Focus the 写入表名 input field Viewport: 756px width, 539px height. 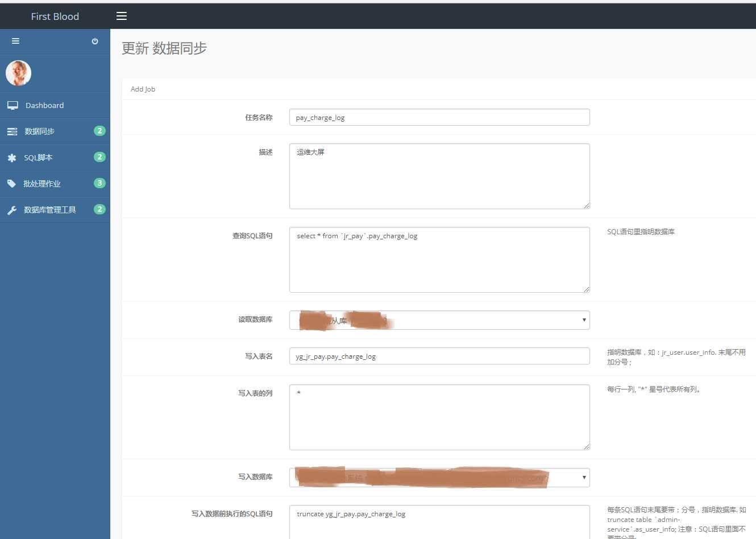(439, 356)
